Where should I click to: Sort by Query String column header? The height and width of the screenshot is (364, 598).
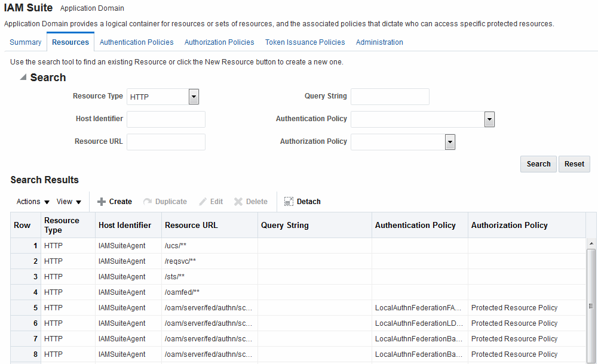315,226
